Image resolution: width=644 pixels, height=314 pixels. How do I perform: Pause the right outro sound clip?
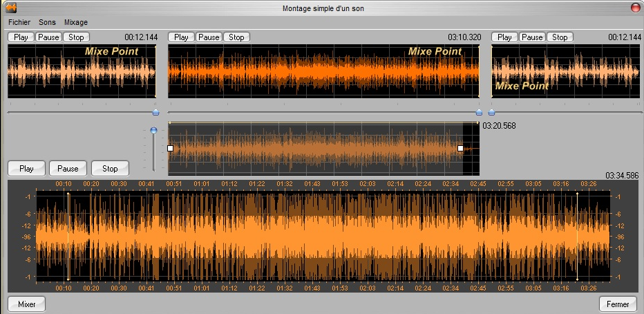[532, 37]
